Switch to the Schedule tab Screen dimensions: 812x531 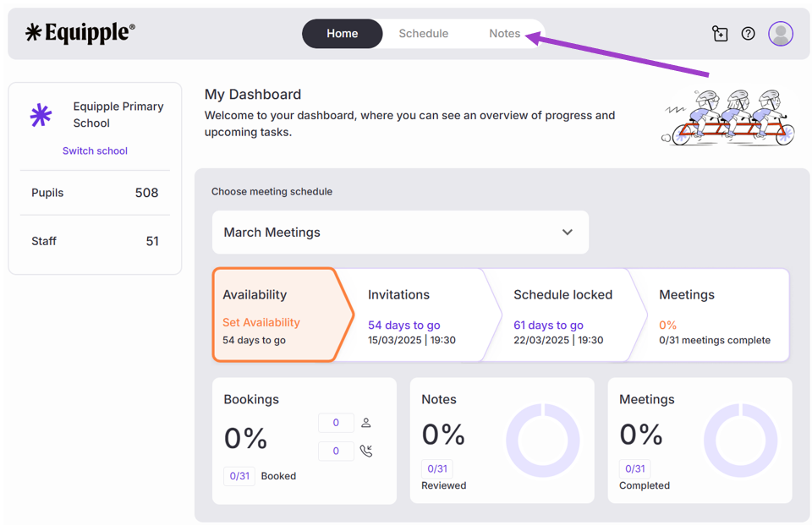click(x=424, y=34)
